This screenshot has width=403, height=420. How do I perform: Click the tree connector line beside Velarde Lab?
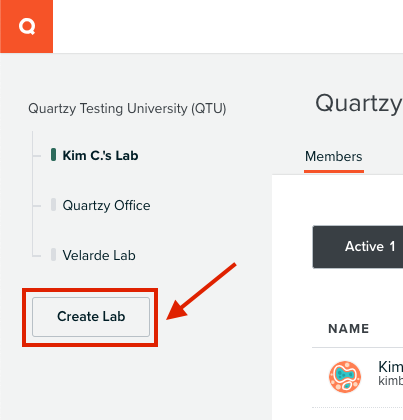click(36, 256)
